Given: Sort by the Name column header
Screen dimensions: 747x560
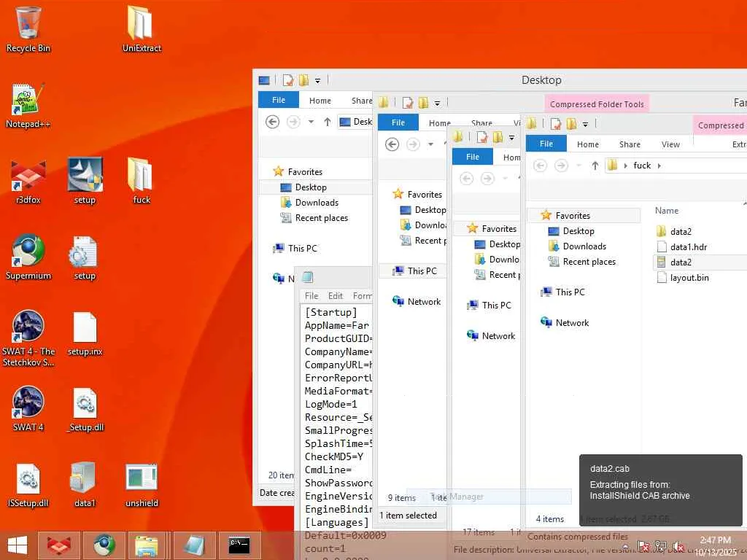Looking at the screenshot, I should coord(667,211).
